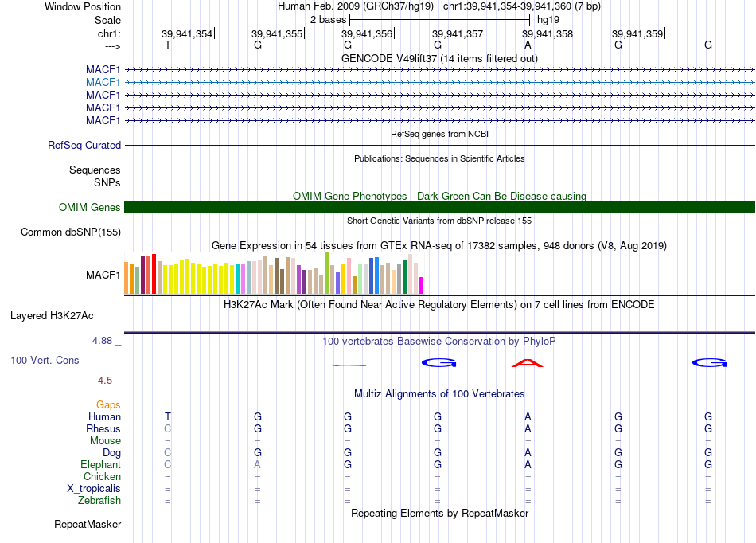
Task: Open the 100 Vert. Cons label
Action: [x=45, y=360]
